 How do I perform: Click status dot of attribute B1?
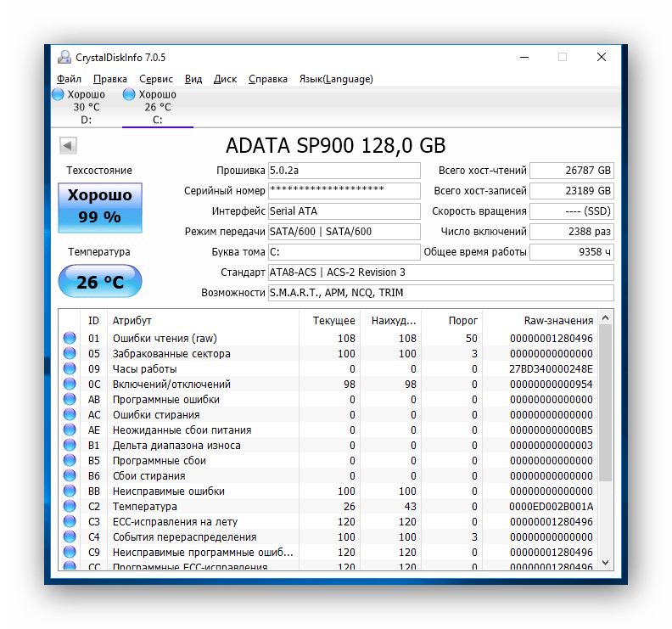pyautogui.click(x=70, y=445)
